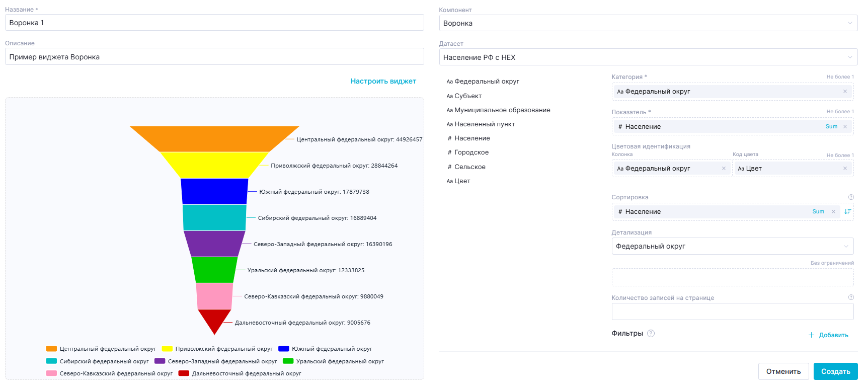Click the Настроить виджет link
Screen dimensions: 868x389
[x=383, y=81]
